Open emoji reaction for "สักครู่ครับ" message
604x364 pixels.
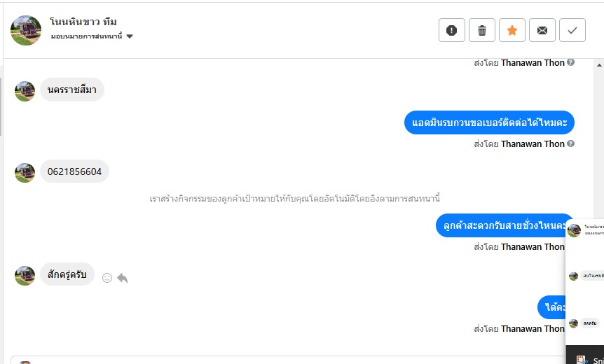click(107, 278)
